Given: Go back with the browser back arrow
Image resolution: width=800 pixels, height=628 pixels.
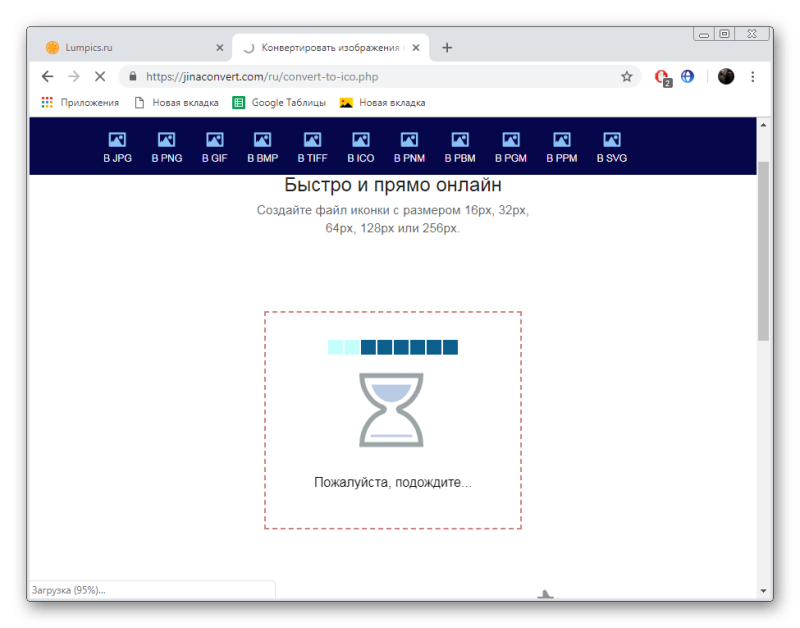Looking at the screenshot, I should [x=47, y=77].
